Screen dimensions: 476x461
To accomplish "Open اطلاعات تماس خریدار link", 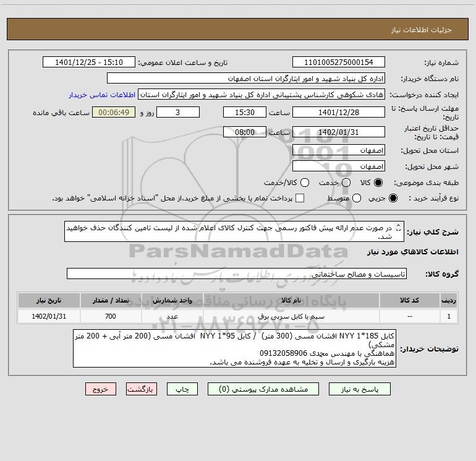I will [102, 95].
